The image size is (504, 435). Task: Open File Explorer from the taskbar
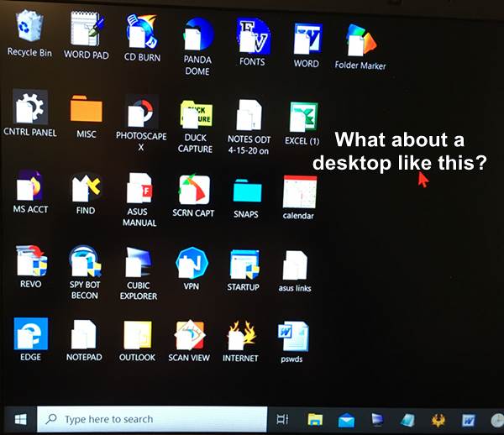coord(315,420)
